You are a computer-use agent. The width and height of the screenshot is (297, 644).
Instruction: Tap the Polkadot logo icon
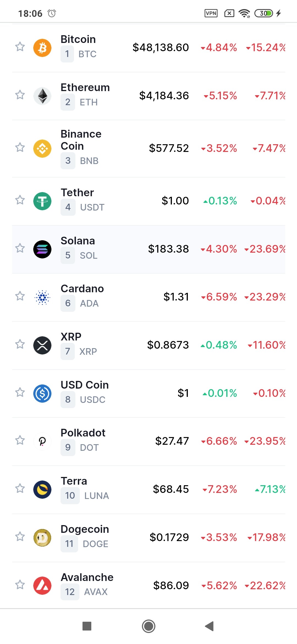[42, 441]
